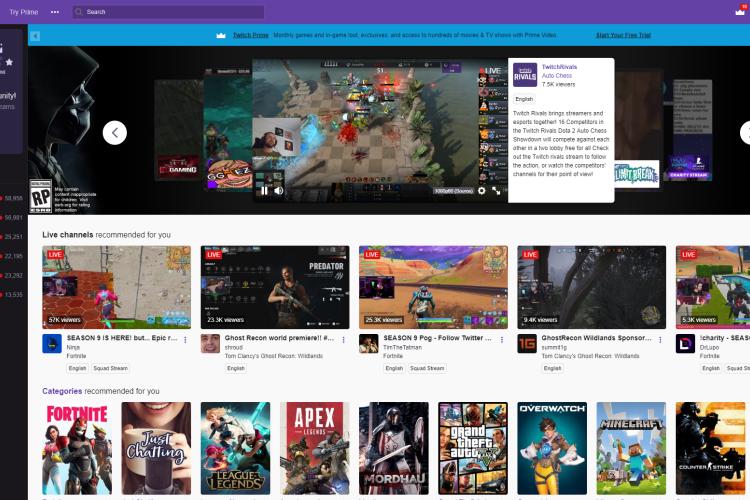Click the star icon in the sidebar panel

9,62
